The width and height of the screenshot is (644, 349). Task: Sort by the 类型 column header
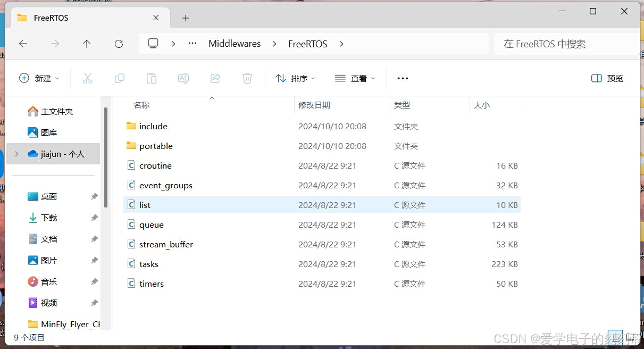click(x=430, y=105)
